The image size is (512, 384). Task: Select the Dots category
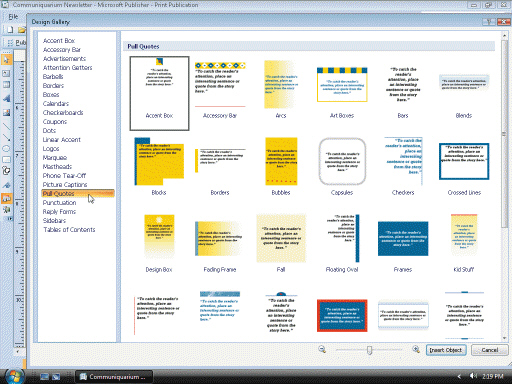(49, 131)
